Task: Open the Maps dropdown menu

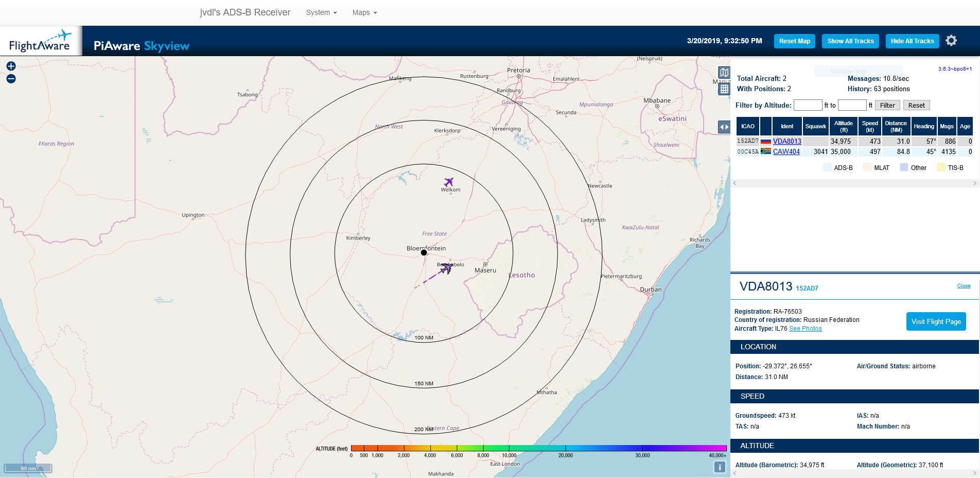Action: click(x=364, y=12)
